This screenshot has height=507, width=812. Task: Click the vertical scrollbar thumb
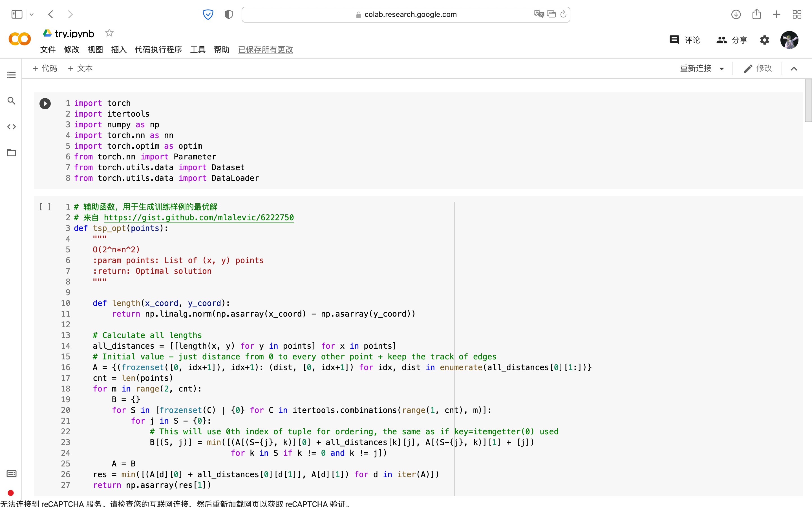[808, 101]
